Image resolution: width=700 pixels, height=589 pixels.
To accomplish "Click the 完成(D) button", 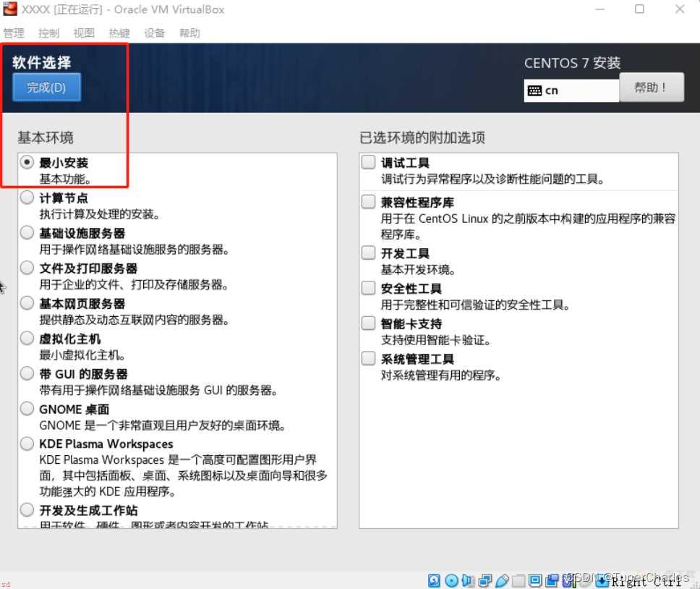I will [46, 88].
